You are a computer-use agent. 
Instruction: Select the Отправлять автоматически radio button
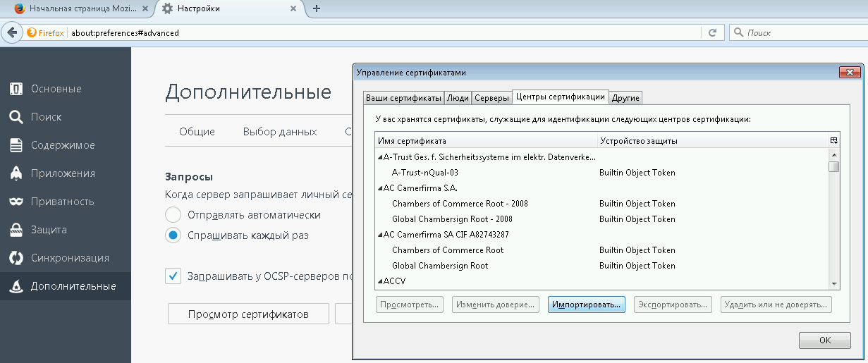click(x=173, y=215)
